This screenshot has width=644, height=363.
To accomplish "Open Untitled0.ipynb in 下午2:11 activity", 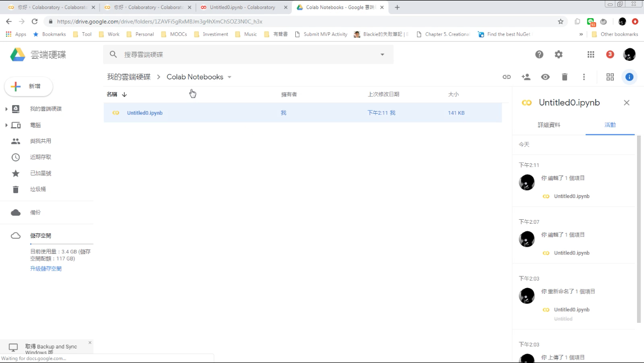I will point(572,197).
